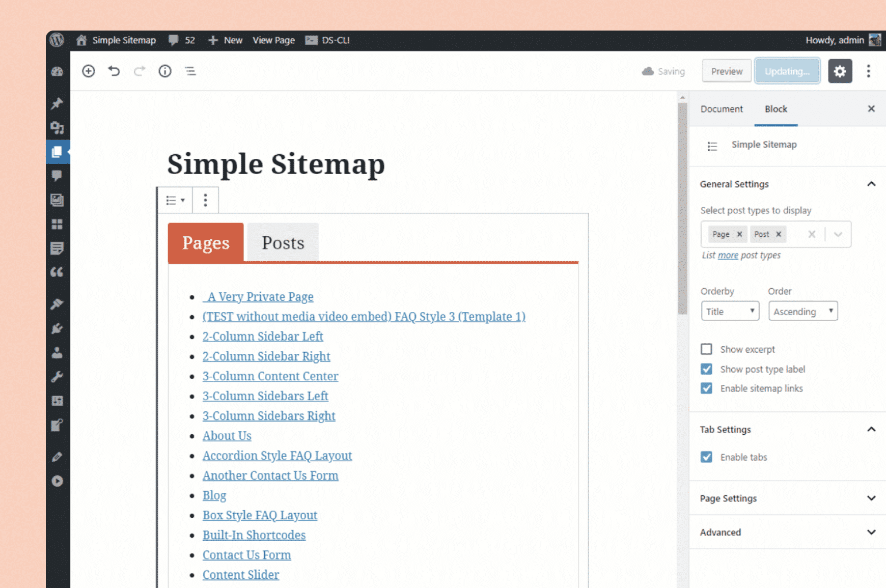Open the Ascending order dropdown

coord(802,312)
